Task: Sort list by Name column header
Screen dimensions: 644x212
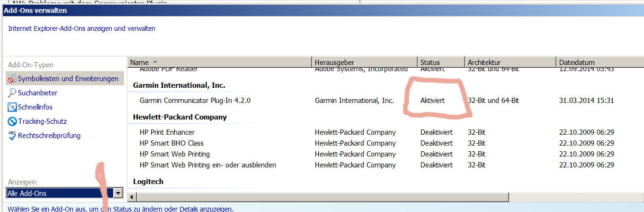Action: (x=220, y=62)
